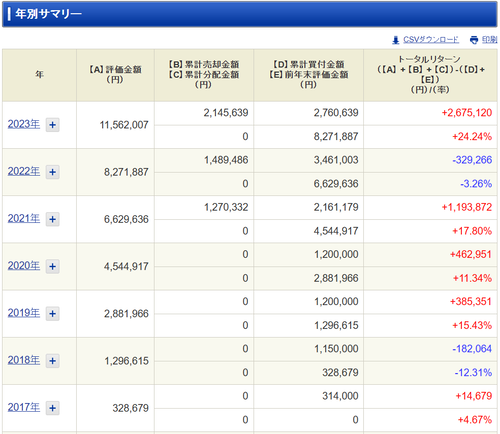Click the CSV download icon

396,40
